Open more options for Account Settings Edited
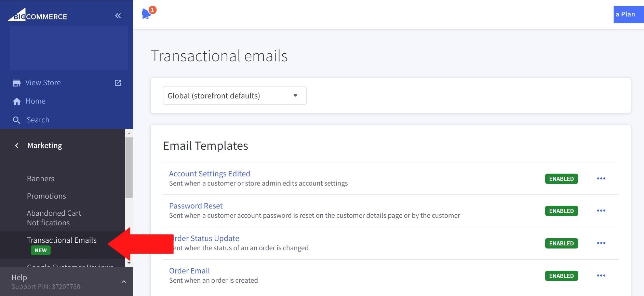 [601, 178]
